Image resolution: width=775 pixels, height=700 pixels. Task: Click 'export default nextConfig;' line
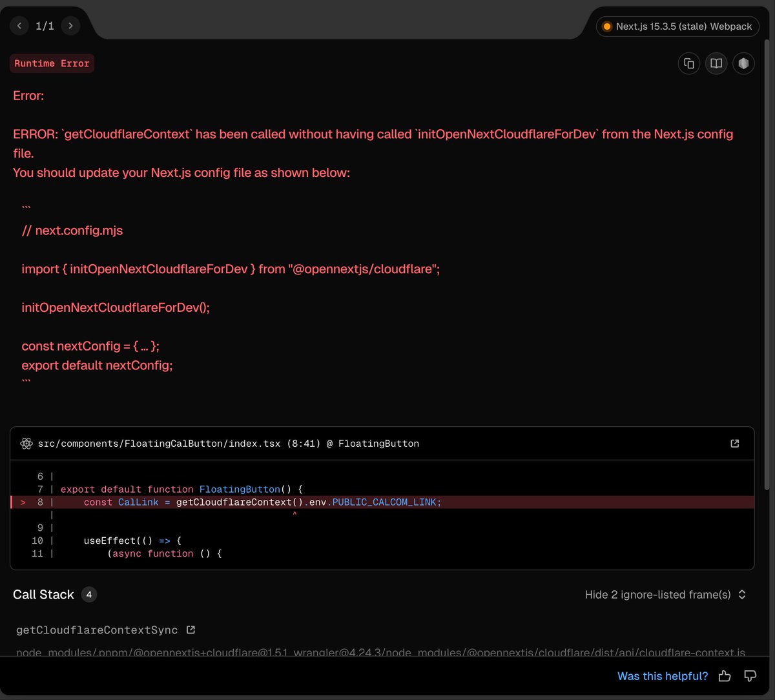click(x=97, y=365)
